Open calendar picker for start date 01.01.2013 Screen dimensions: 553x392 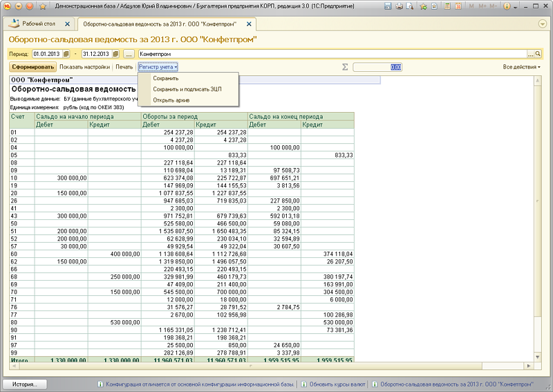(66, 53)
